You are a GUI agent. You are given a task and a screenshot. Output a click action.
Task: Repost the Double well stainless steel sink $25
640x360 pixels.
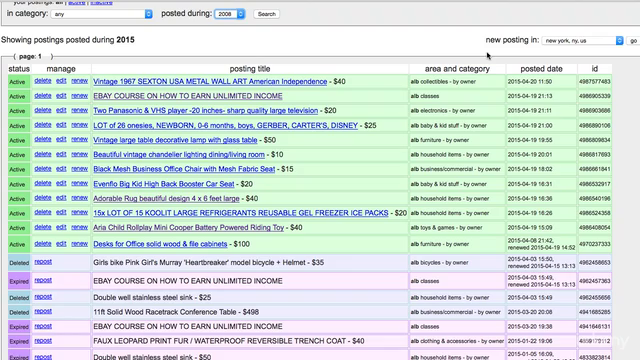coord(43,297)
